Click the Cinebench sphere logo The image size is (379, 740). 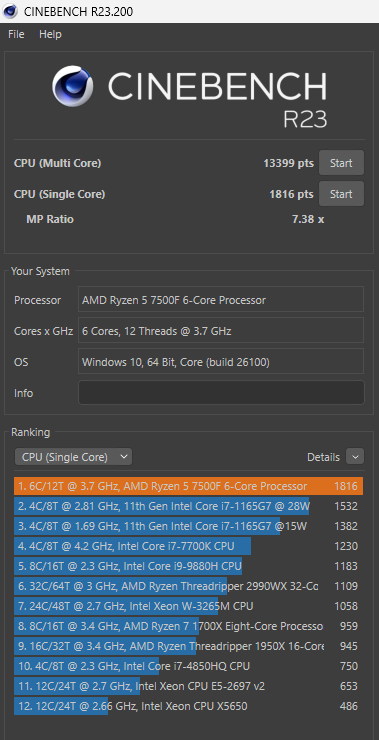pos(72,86)
